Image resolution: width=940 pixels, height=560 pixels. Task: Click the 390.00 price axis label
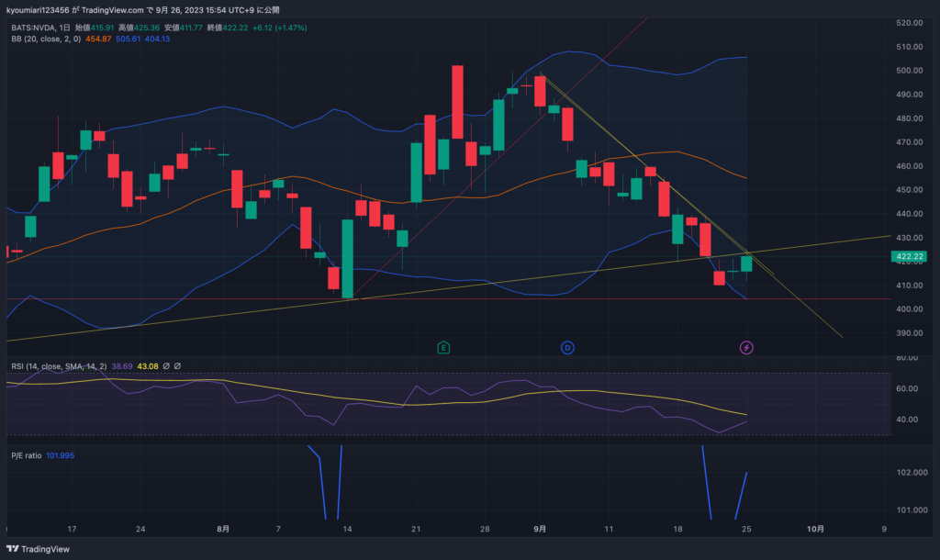click(x=910, y=333)
